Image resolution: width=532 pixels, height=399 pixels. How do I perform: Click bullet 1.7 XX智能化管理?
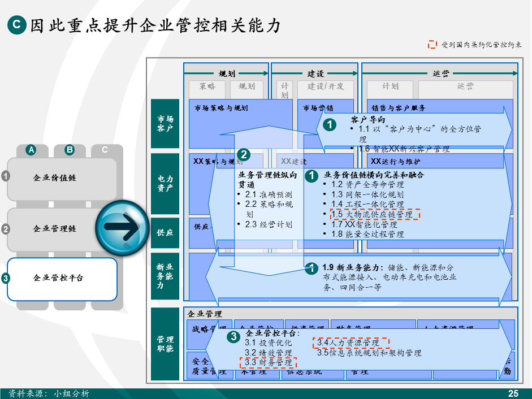pyautogui.click(x=364, y=224)
